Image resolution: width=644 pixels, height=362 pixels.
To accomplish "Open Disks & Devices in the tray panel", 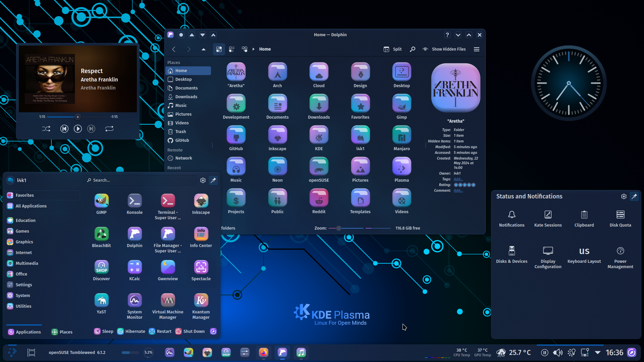I will [x=512, y=254].
